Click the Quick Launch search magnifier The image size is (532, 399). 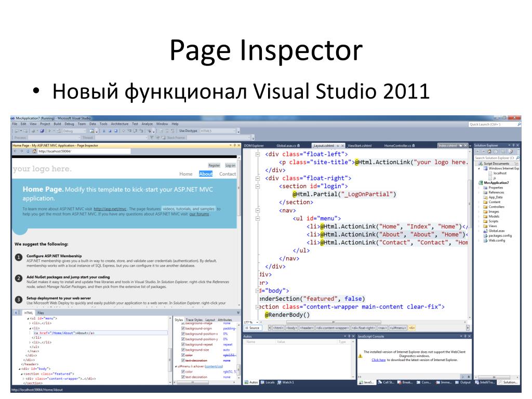click(519, 125)
